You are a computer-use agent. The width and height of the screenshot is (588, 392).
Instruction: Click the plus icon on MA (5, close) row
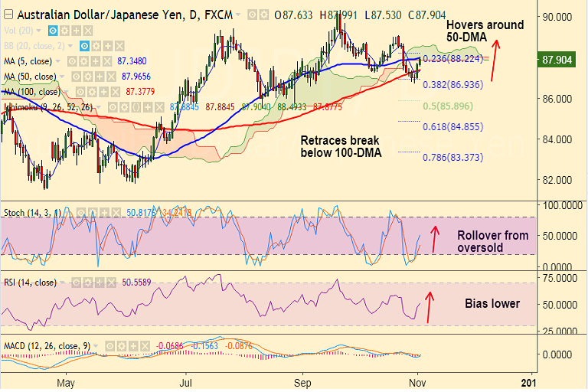click(95, 61)
